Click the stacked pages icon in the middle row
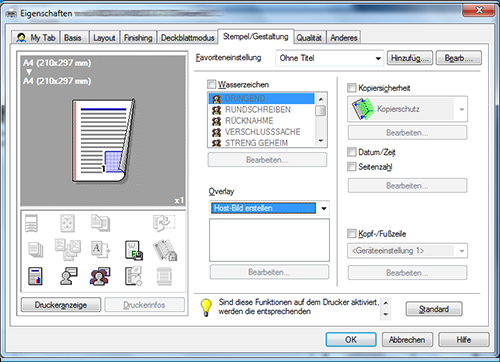 coord(35,250)
